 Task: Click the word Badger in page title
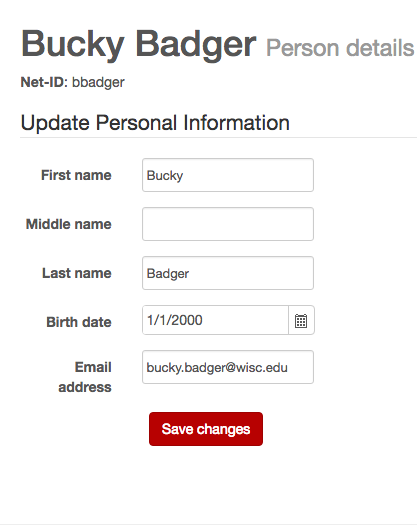[x=196, y=44]
